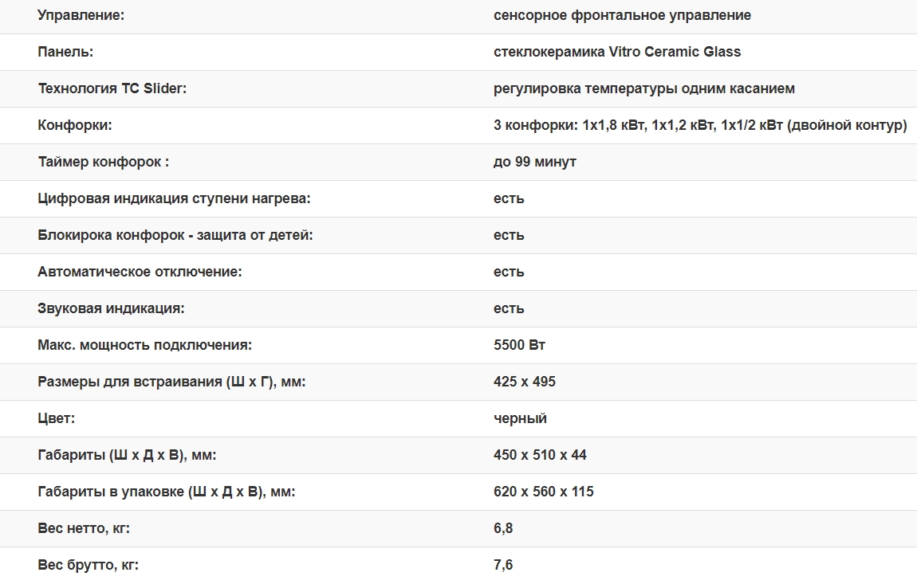Click 'стеклокерамика Vitro Ceramic Glass' text
This screenshot has height=588, width=917.
coord(616,52)
